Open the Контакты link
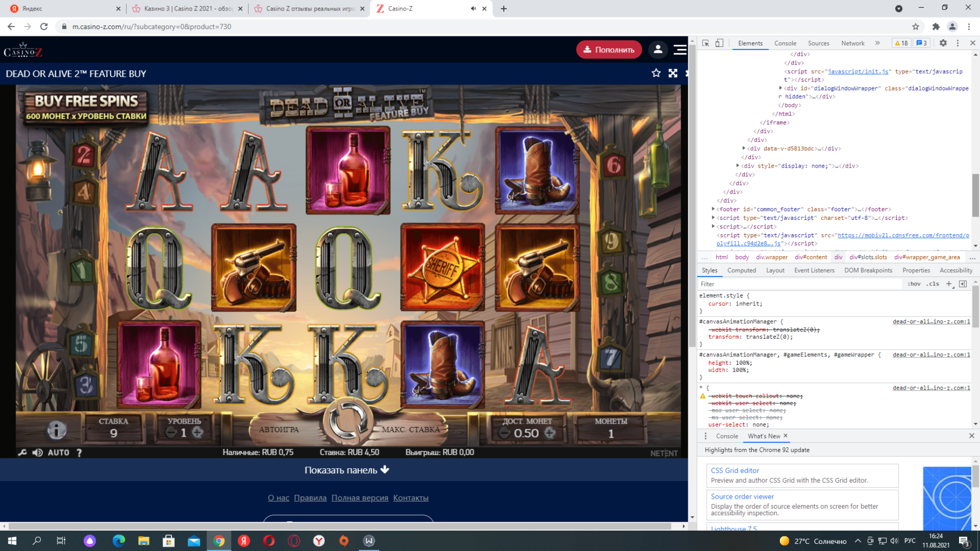 [x=411, y=498]
